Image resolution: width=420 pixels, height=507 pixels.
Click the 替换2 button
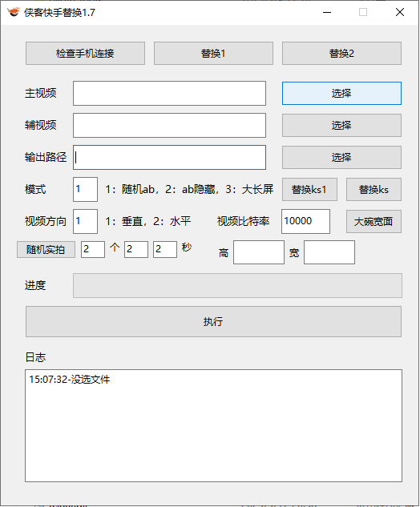[x=341, y=53]
